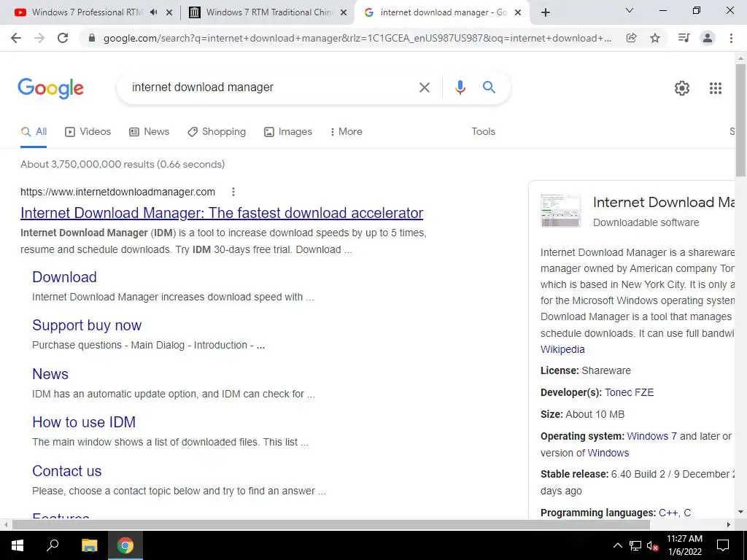The height and width of the screenshot is (560, 747).
Task: Close the internet download manager Google tab
Action: pos(519,13)
